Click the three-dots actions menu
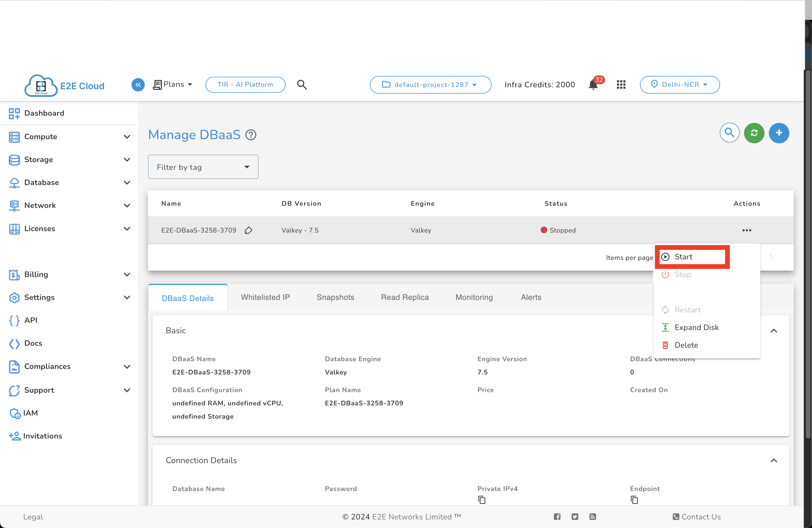The image size is (812, 528). click(x=747, y=230)
